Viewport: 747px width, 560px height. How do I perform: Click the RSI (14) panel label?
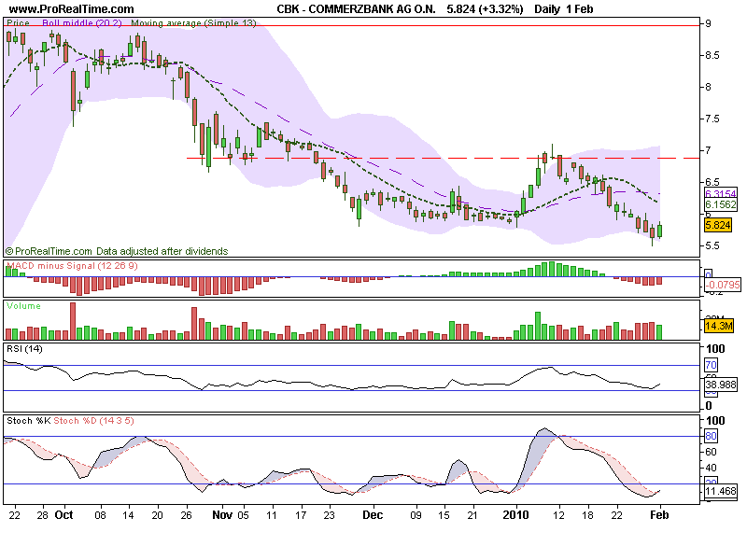pyautogui.click(x=24, y=349)
